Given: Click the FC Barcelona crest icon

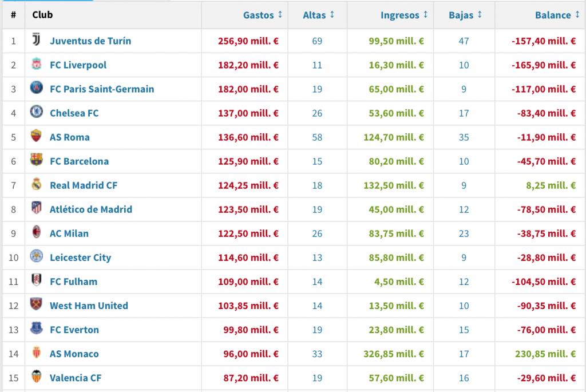Looking at the screenshot, I should point(36,160).
